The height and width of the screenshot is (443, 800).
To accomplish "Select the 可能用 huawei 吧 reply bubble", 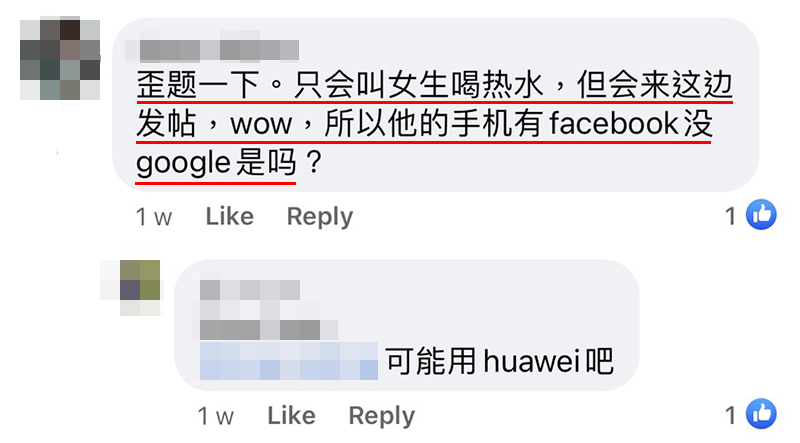I will pyautogui.click(x=407, y=325).
